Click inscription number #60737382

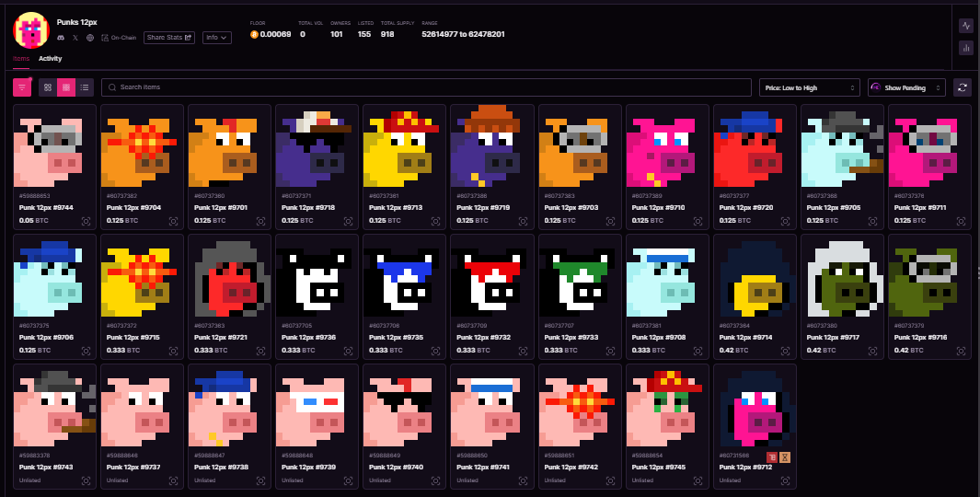click(x=121, y=196)
